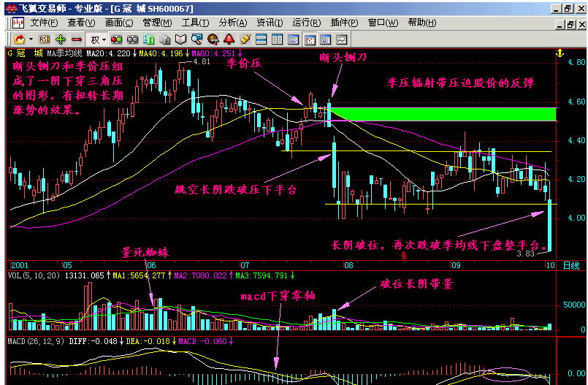Click the 07 month marker on time axis
The height and width of the screenshot is (385, 588).
point(245,265)
